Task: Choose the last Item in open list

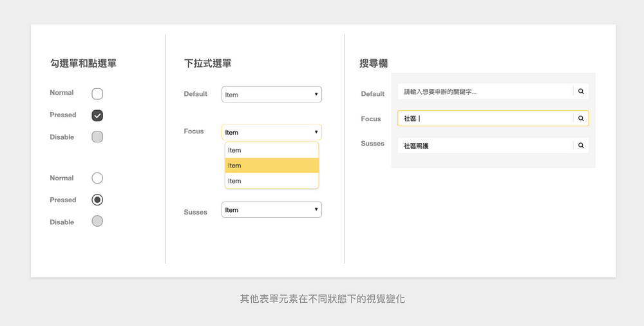Action: (272, 181)
